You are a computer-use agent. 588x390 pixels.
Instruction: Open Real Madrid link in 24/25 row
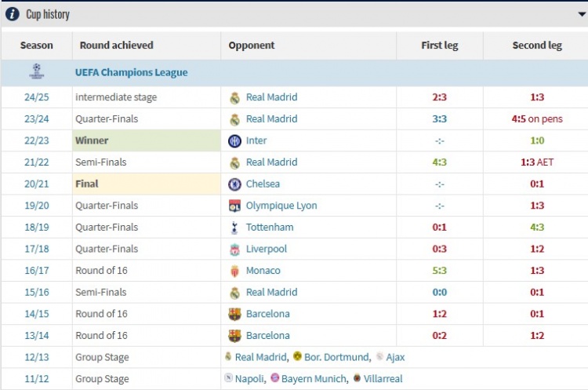[271, 97]
